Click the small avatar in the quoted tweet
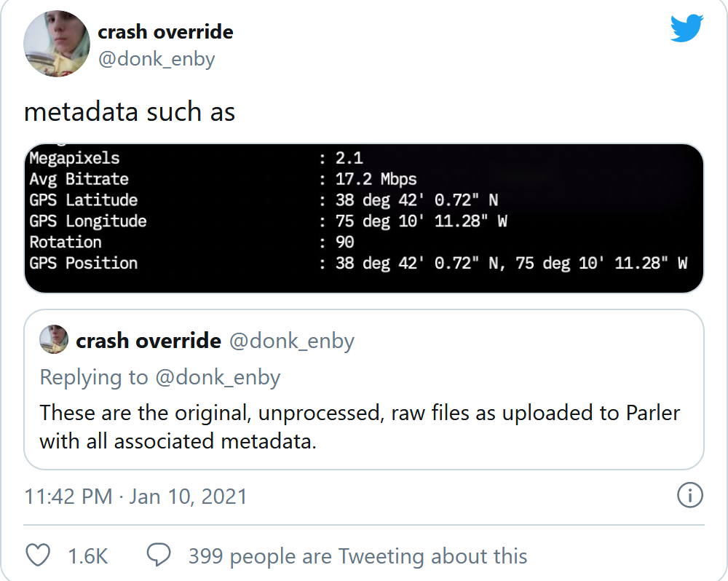Viewport: 728px width, 581px height. point(54,340)
